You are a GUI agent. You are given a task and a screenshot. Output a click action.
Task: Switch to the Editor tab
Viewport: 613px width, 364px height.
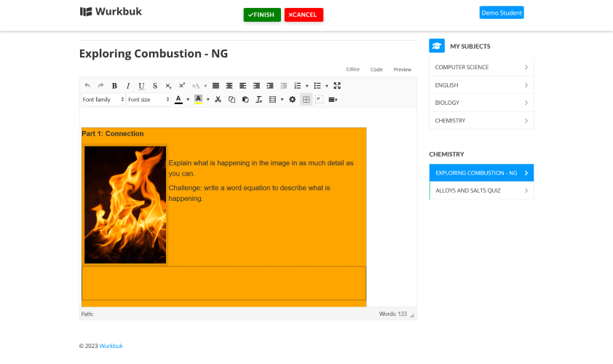click(x=352, y=69)
